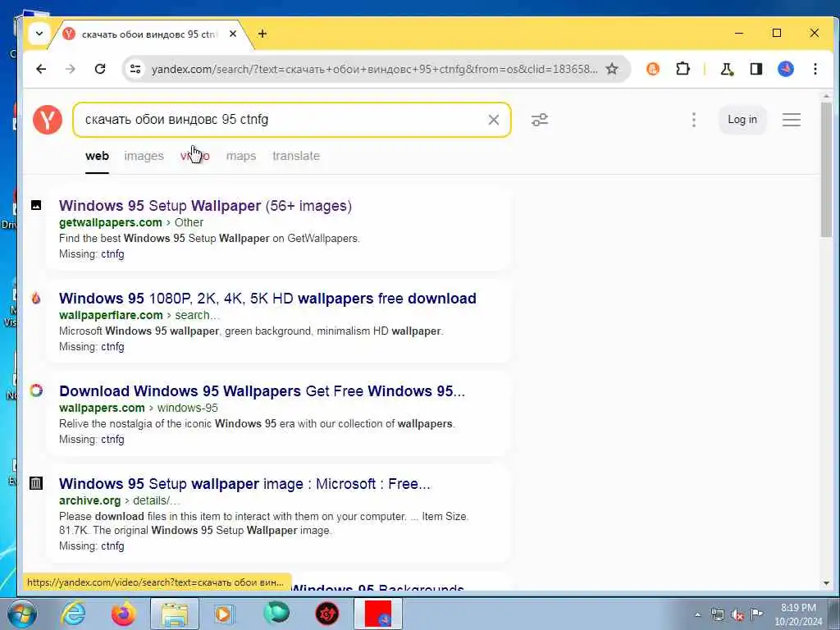840x630 pixels.
Task: Open the Windows Start menu
Action: (x=21, y=614)
